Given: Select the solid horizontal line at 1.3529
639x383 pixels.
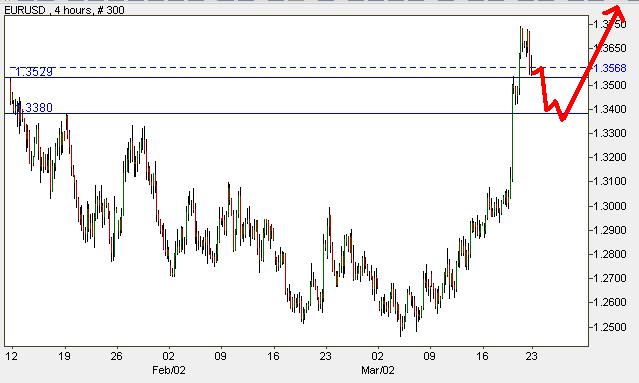Looking at the screenshot, I should [296, 77].
